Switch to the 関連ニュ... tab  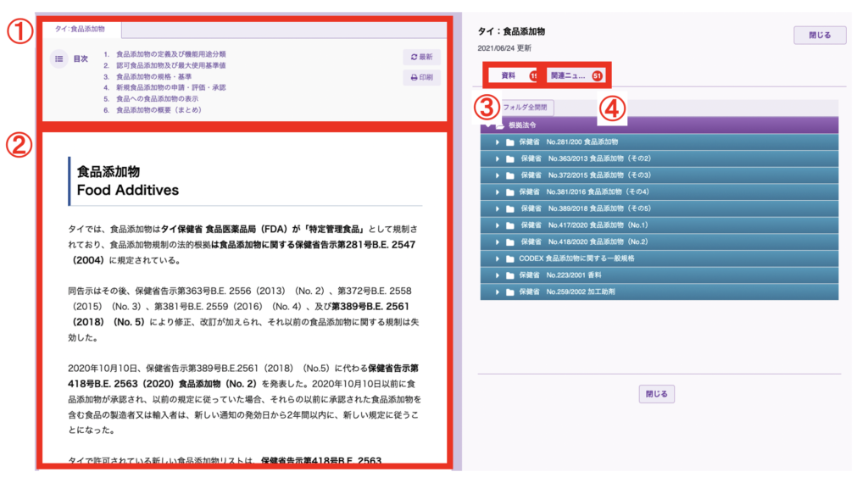(568, 75)
